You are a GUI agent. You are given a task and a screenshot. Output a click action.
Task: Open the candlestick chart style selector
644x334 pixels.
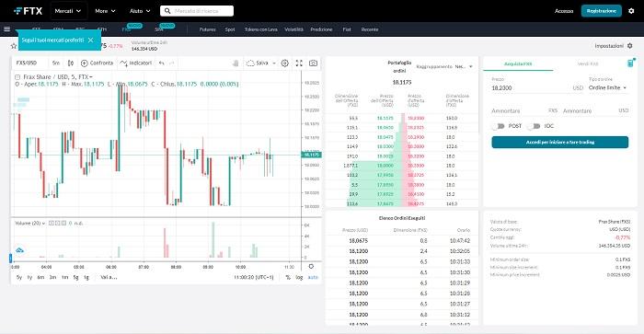click(71, 63)
